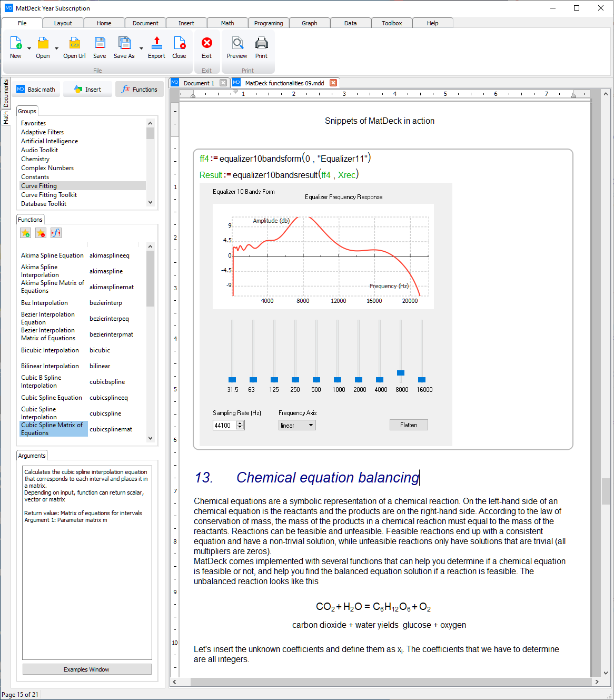Click the Save As icon

(x=124, y=43)
